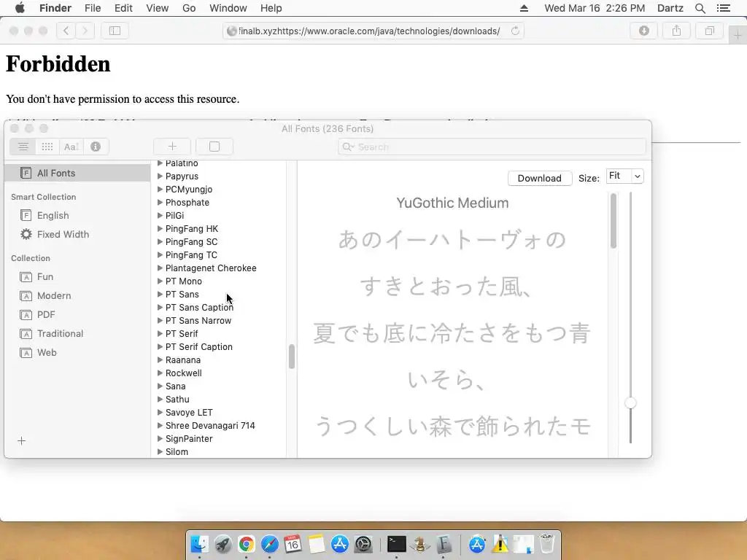Show Safari tab overview

709,31
